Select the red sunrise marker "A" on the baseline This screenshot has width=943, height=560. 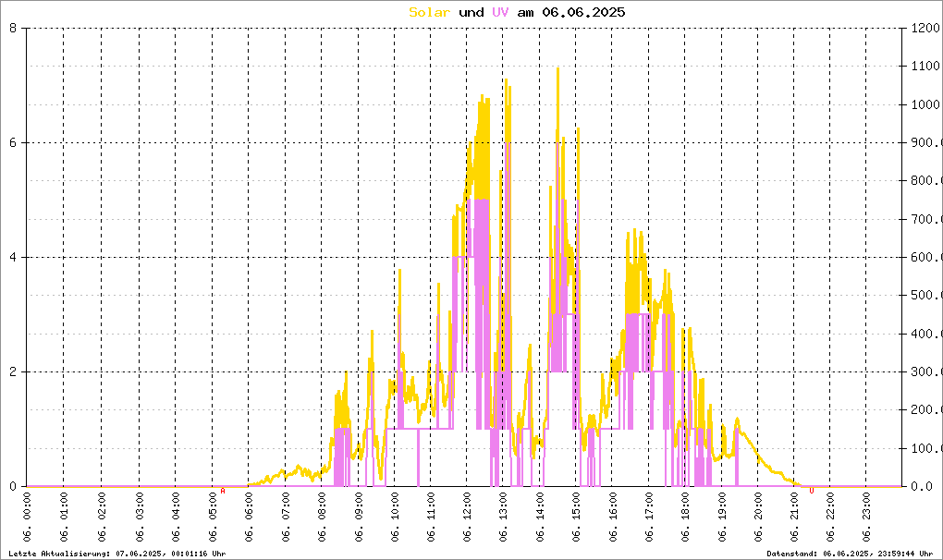pos(223,491)
